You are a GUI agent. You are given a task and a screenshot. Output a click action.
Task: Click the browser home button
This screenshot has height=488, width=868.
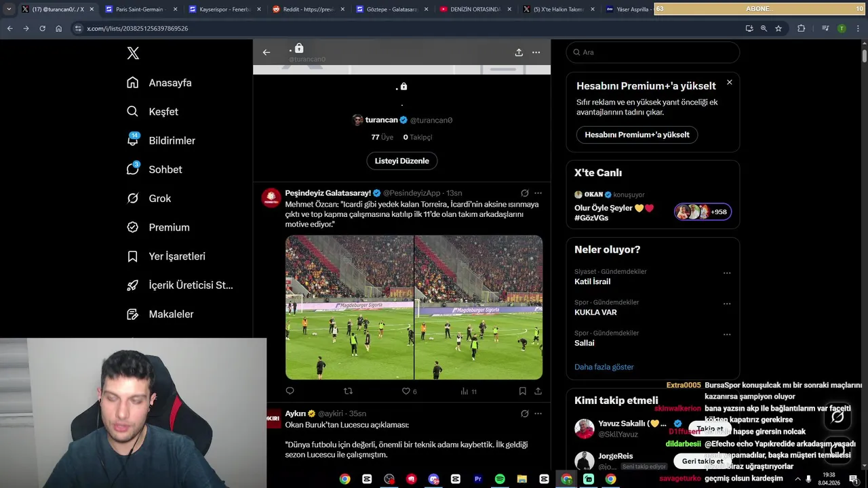[58, 28]
